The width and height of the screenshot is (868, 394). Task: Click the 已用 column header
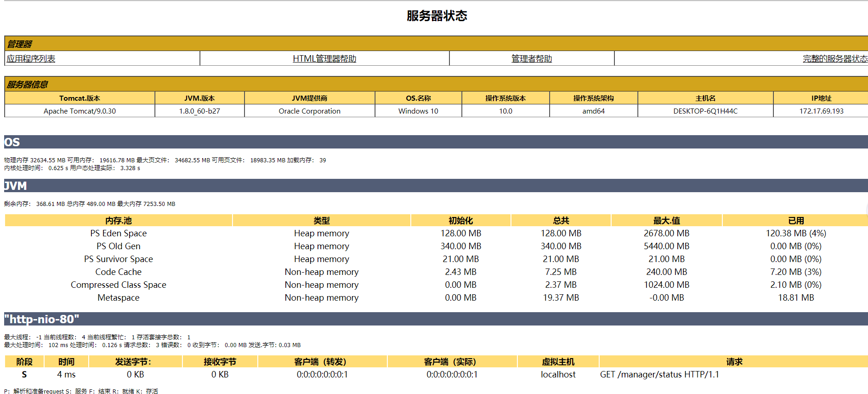tap(796, 220)
